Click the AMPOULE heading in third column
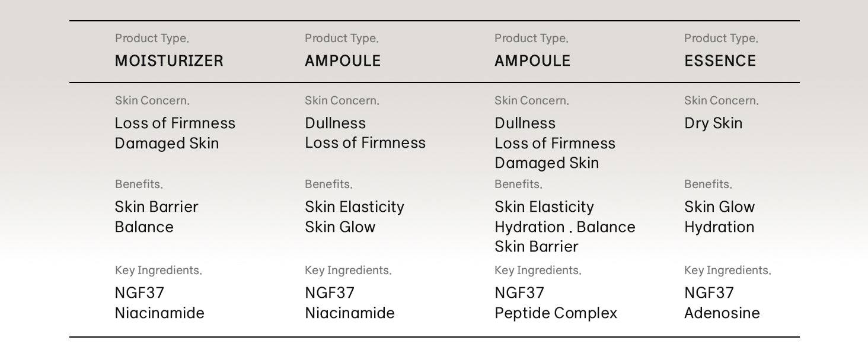Screen dimensions: 868x356 click(x=532, y=61)
